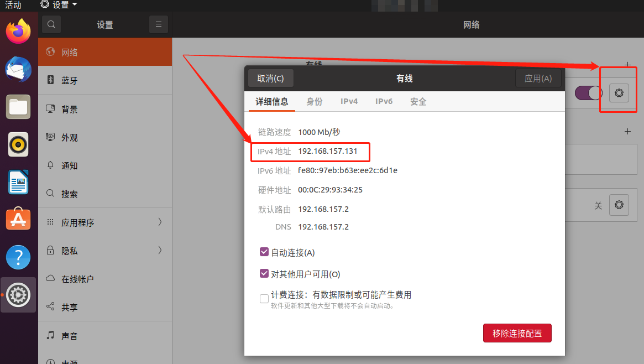644x364 pixels.
Task: Open the 设置 app menu in top bar
Action: [x=59, y=5]
